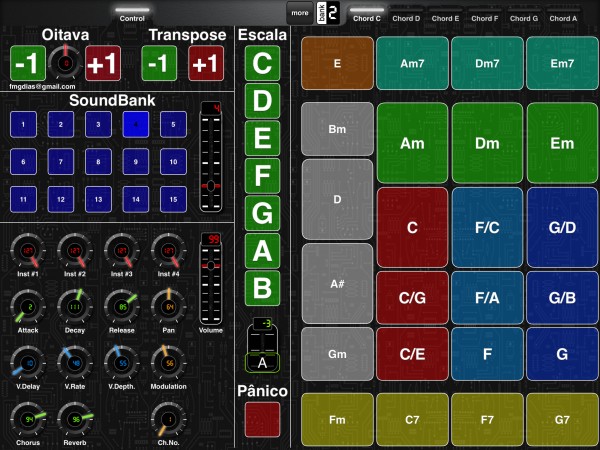Switch to Chord F tab
Image resolution: width=600 pixels, height=450 pixels.
click(x=485, y=15)
